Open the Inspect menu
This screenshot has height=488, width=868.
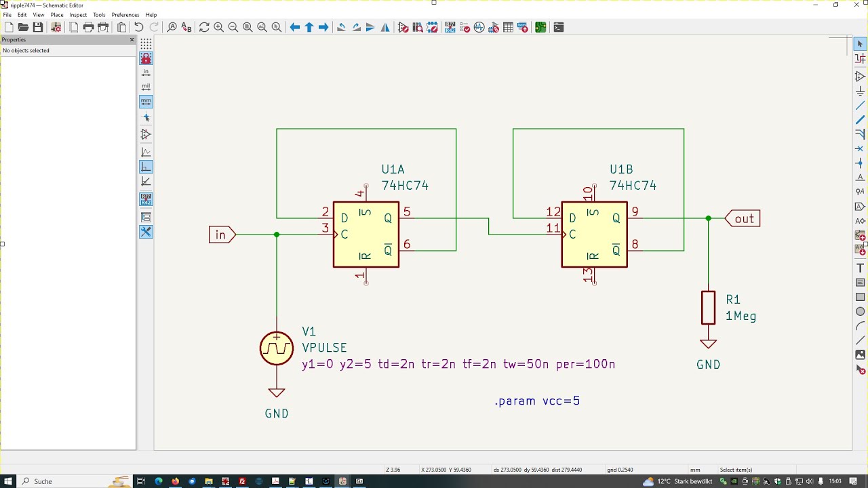coord(78,15)
